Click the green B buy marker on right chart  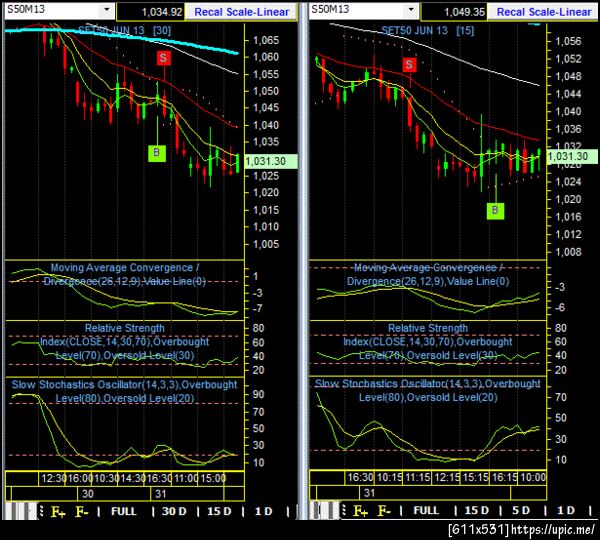[x=495, y=210]
